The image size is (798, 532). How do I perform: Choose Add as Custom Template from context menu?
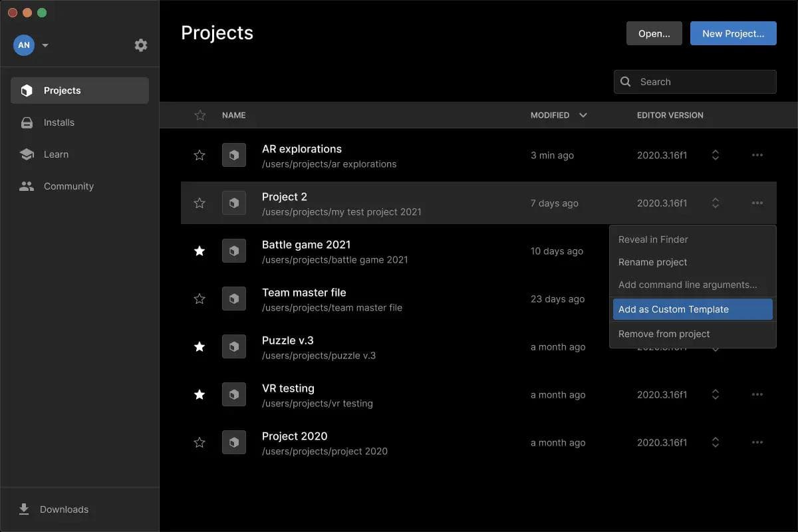click(x=674, y=309)
